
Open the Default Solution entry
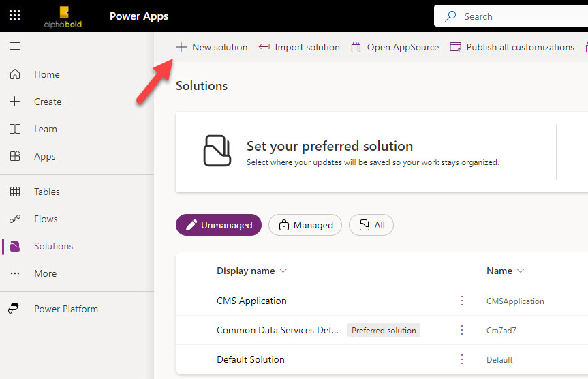click(x=251, y=359)
